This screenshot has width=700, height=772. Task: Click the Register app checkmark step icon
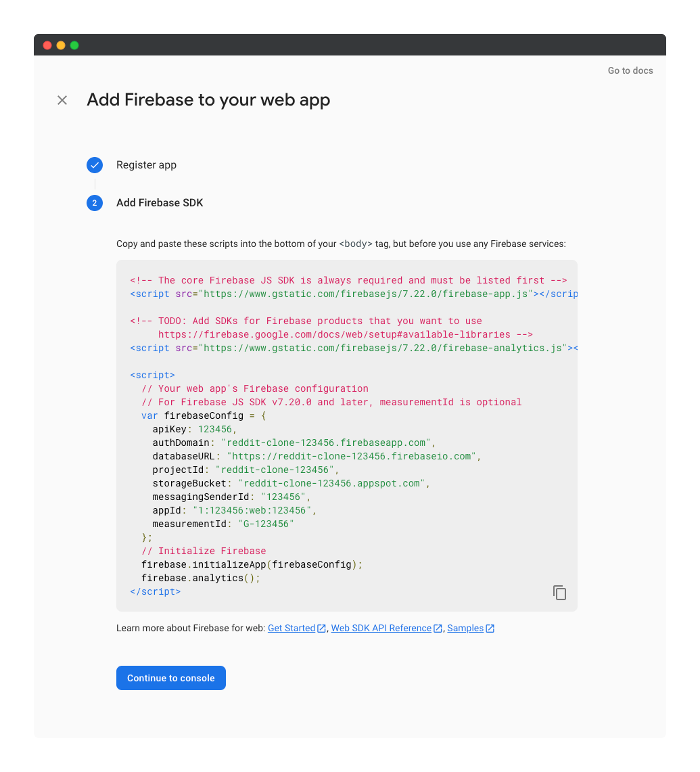[x=95, y=165]
